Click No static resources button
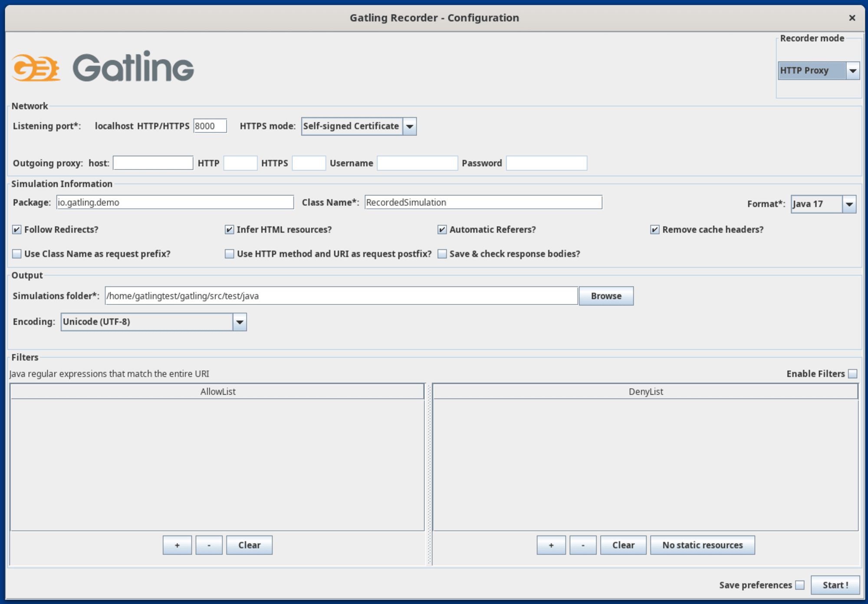 tap(702, 545)
